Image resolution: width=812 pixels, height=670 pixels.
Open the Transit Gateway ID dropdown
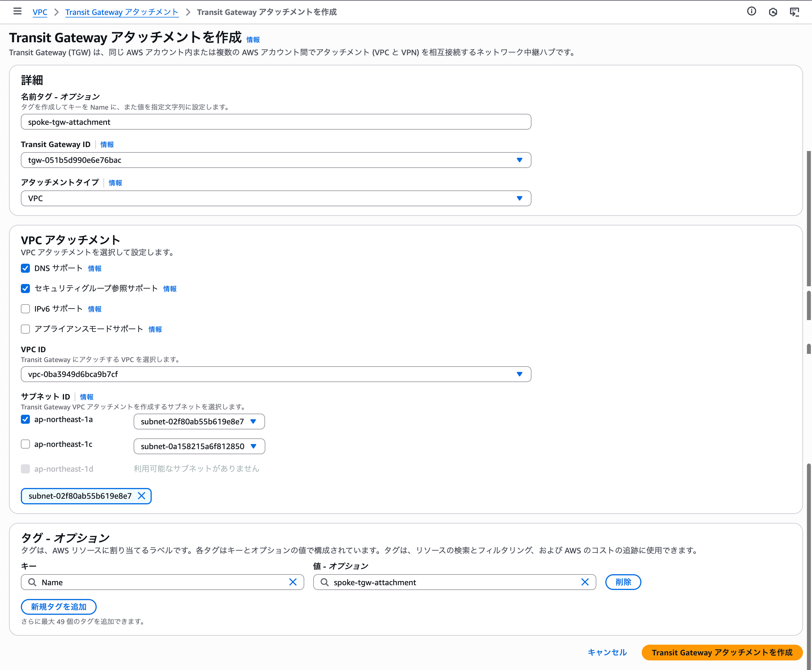(276, 160)
